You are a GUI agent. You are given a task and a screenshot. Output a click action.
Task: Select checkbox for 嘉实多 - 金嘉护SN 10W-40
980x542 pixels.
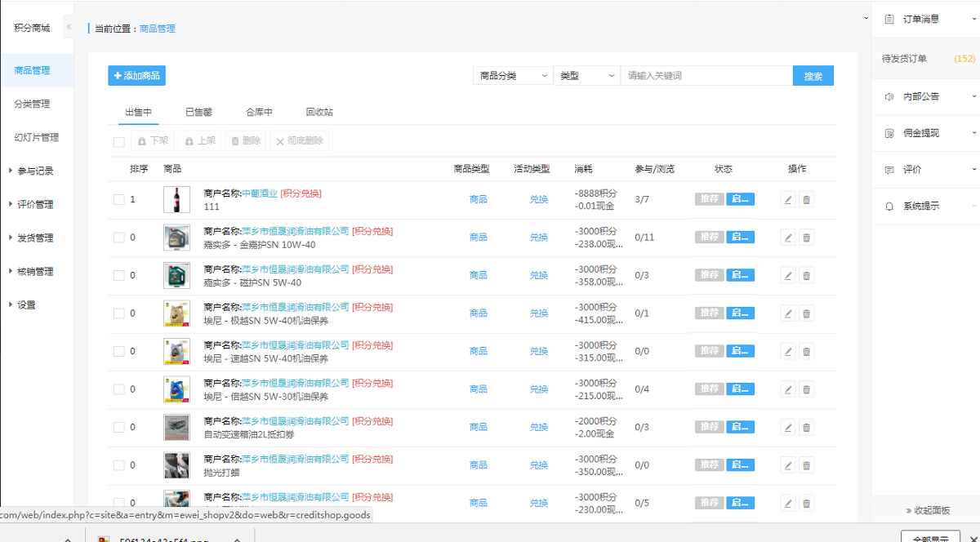click(x=119, y=238)
